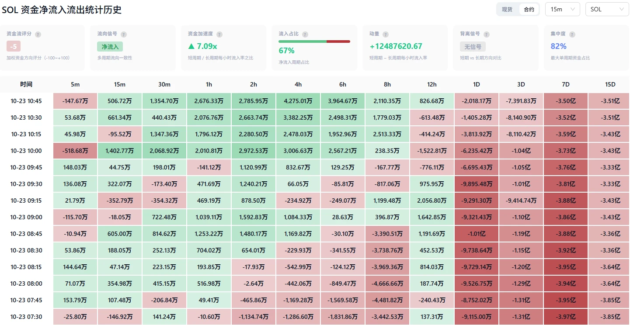
Task: Open help icon beside 资金加速度
Action: coord(219,34)
